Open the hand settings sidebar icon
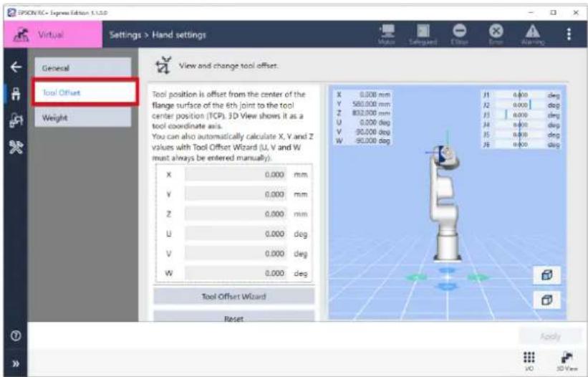The height and width of the screenshot is (377, 588). [x=16, y=94]
